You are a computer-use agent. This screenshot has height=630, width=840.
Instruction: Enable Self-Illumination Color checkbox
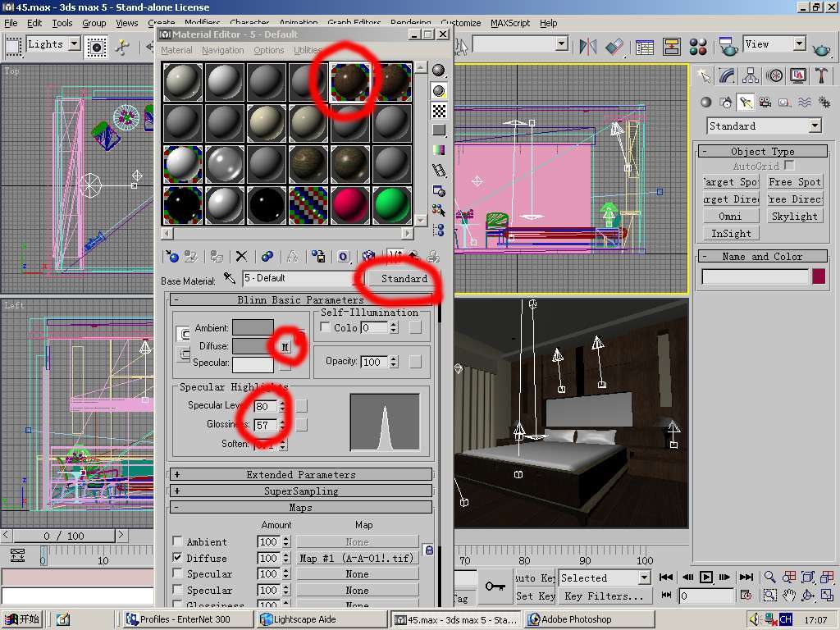pyautogui.click(x=325, y=326)
